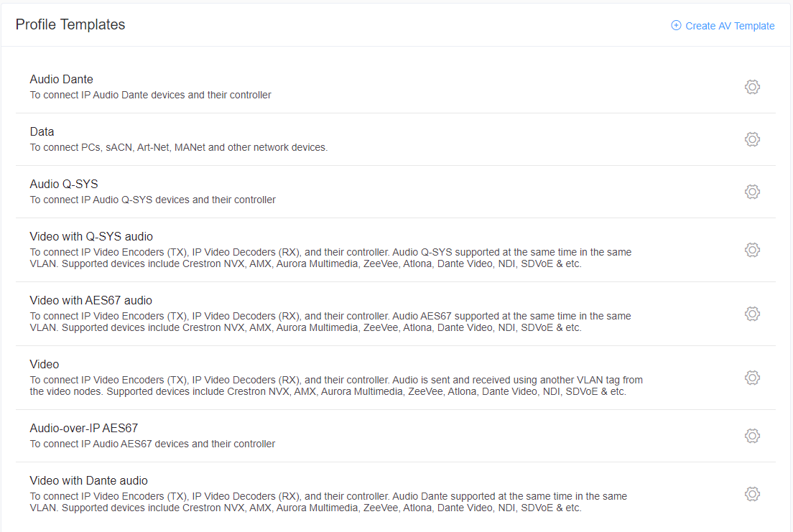Click the Create AV Template link
This screenshot has height=532, width=793.
click(729, 26)
